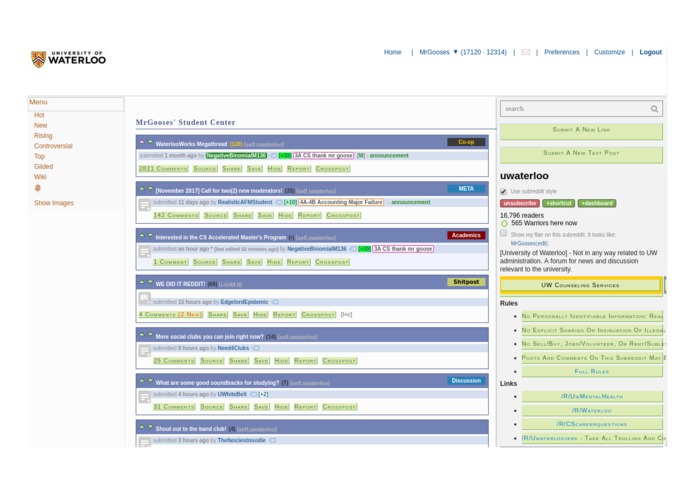Click tag icon next to RealisticAFMStudent
This screenshot has height=494, width=695.
[x=279, y=202]
